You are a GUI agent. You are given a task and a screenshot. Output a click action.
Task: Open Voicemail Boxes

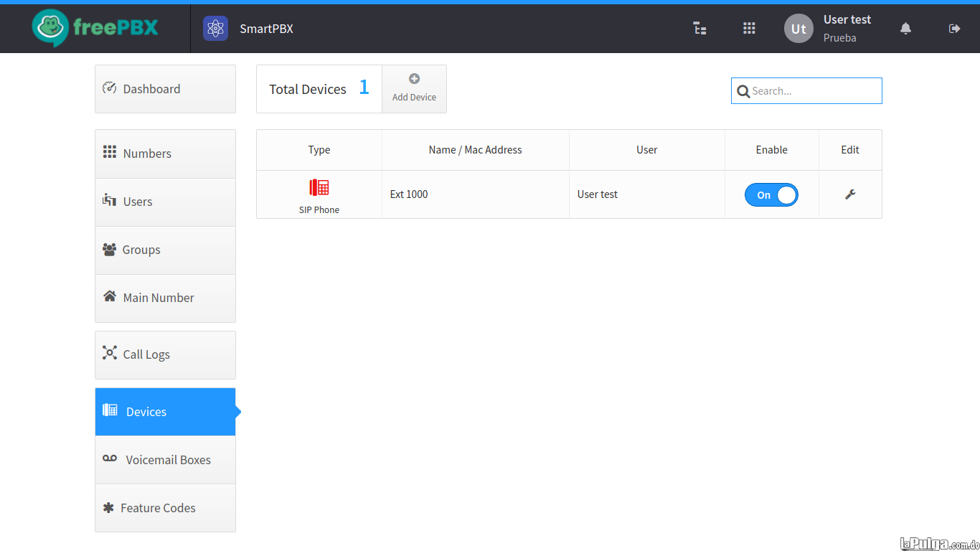(165, 460)
